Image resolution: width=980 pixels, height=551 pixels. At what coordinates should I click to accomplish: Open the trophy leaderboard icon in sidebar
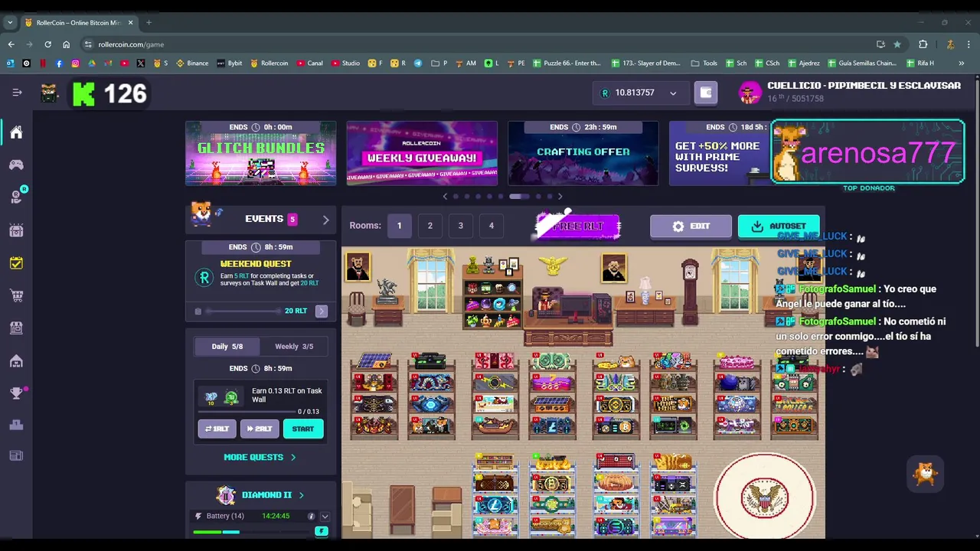16,393
